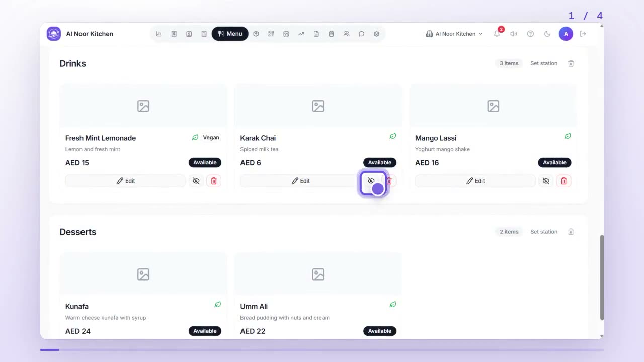Open the dollar receipt billing page
644x362 pixels.
pyautogui.click(x=174, y=34)
